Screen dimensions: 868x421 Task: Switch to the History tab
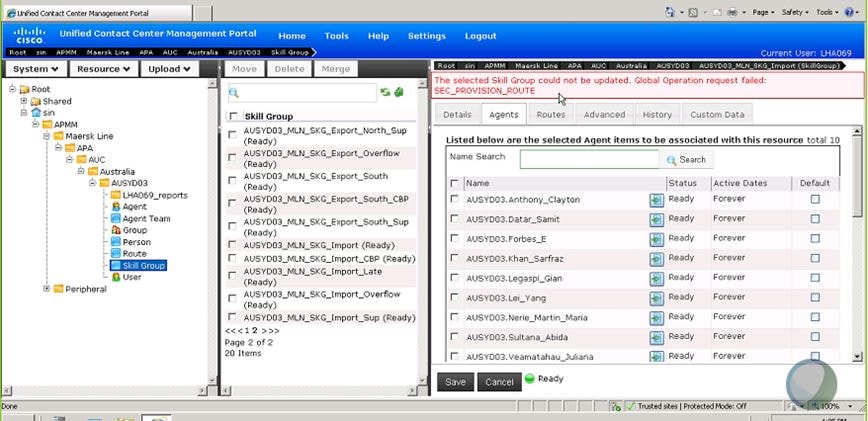tap(657, 115)
